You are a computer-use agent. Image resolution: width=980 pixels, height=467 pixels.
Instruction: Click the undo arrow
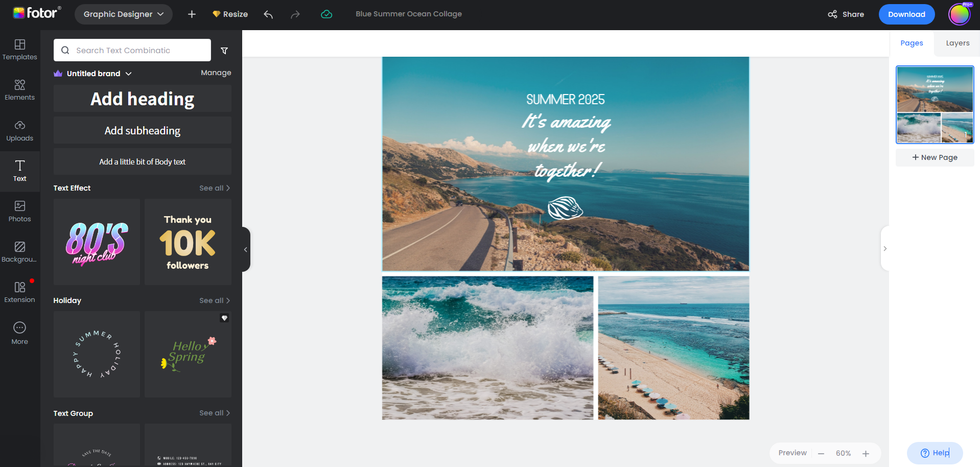click(268, 14)
